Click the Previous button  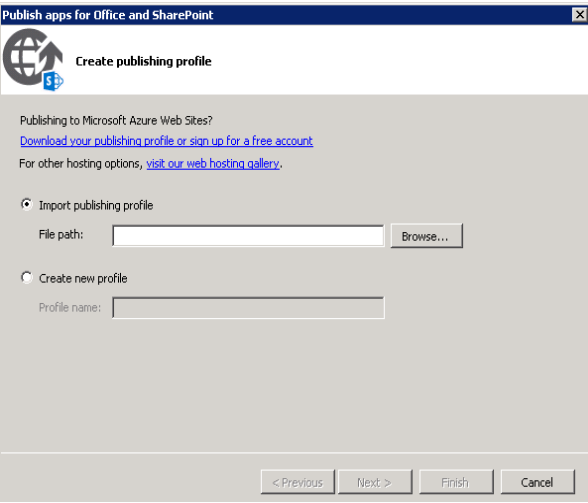298,482
